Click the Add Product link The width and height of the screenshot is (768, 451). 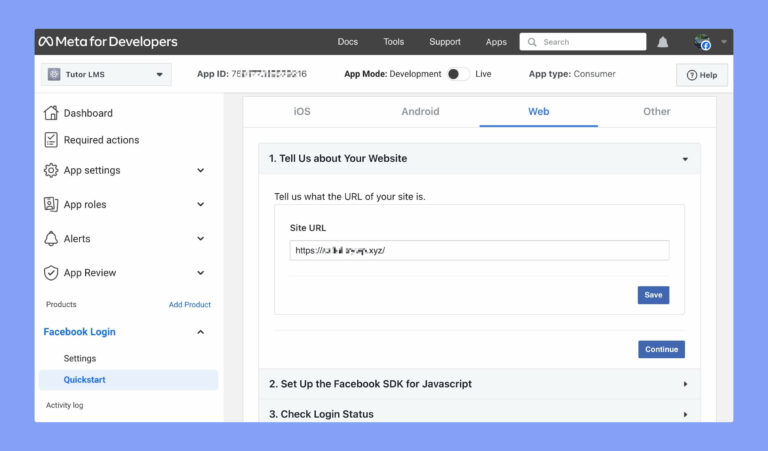click(x=189, y=304)
